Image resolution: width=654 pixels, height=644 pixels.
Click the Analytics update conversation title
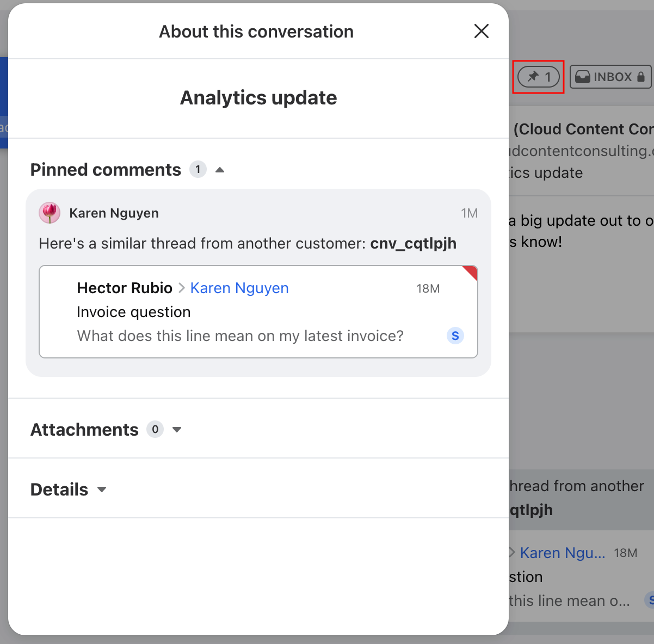pyautogui.click(x=258, y=98)
